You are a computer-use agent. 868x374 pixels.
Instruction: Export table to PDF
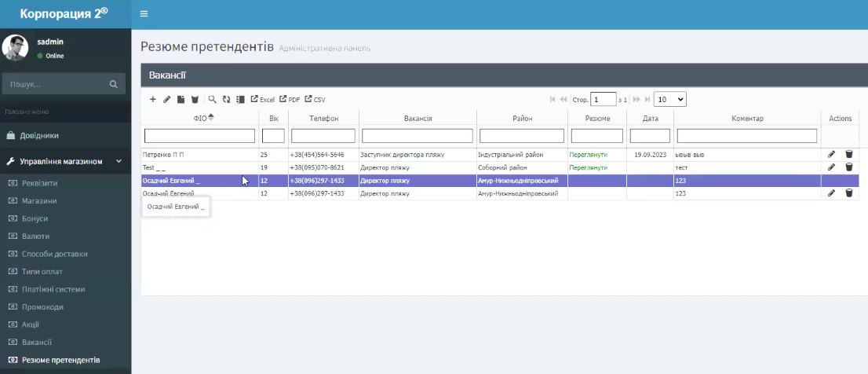coord(290,100)
